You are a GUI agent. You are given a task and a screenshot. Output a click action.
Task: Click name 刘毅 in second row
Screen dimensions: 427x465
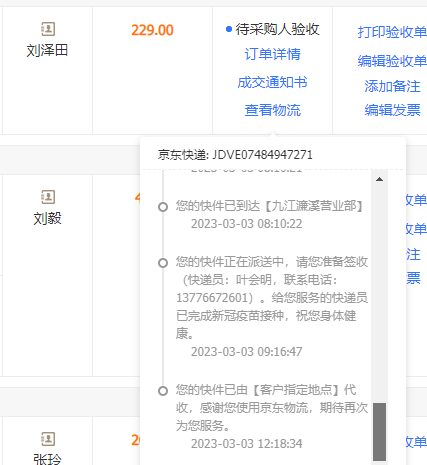[x=47, y=219]
